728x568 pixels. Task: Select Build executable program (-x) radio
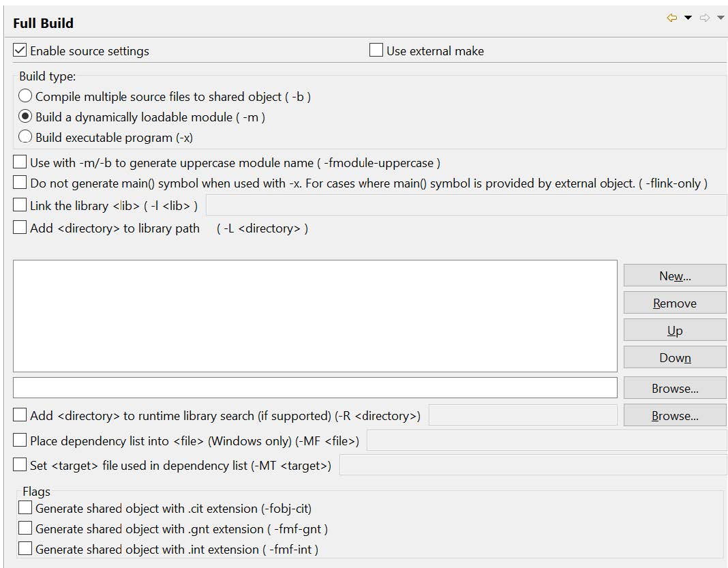coord(25,137)
